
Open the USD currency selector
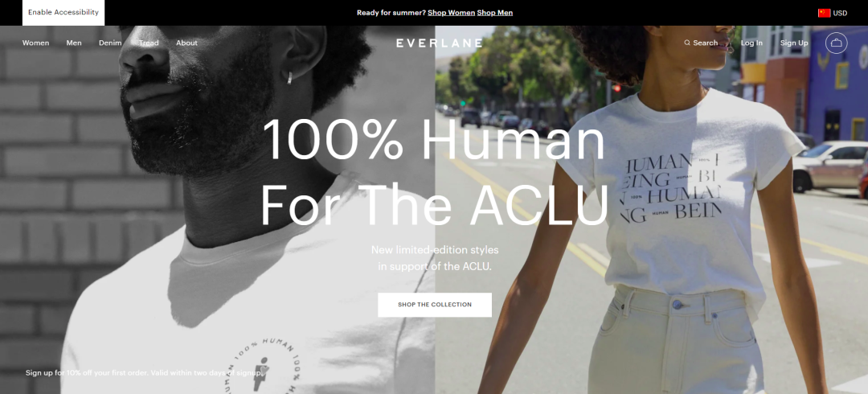coord(840,13)
